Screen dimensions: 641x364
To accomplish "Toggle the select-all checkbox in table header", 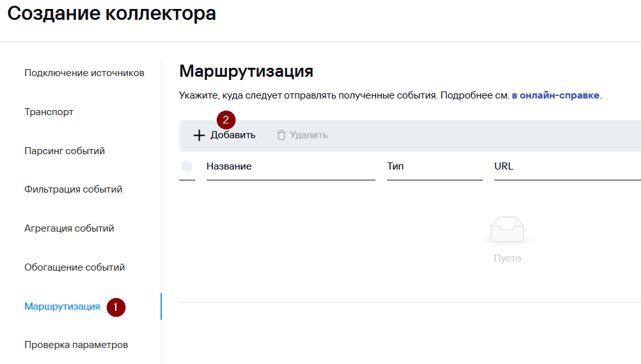I will tap(187, 166).
